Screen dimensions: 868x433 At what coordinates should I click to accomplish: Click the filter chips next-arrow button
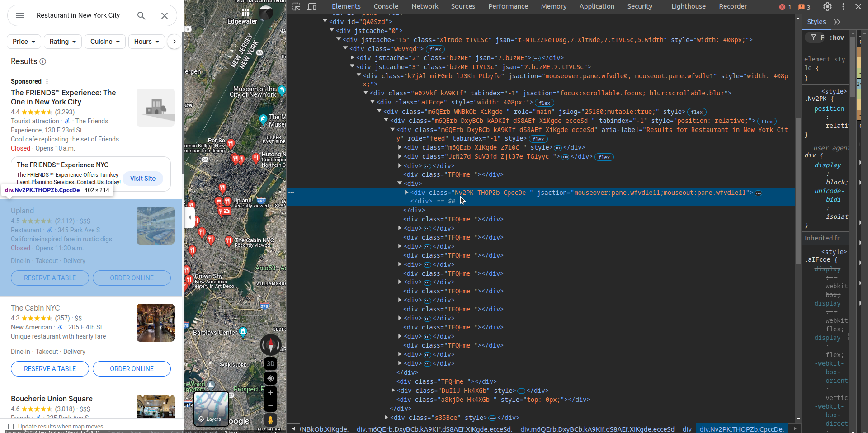[174, 42]
